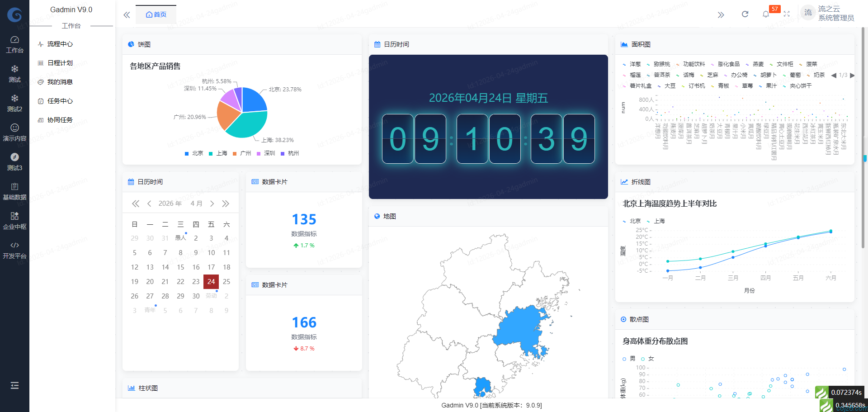868x412 pixels.
Task: Go to next month in the calendar
Action: [212, 204]
